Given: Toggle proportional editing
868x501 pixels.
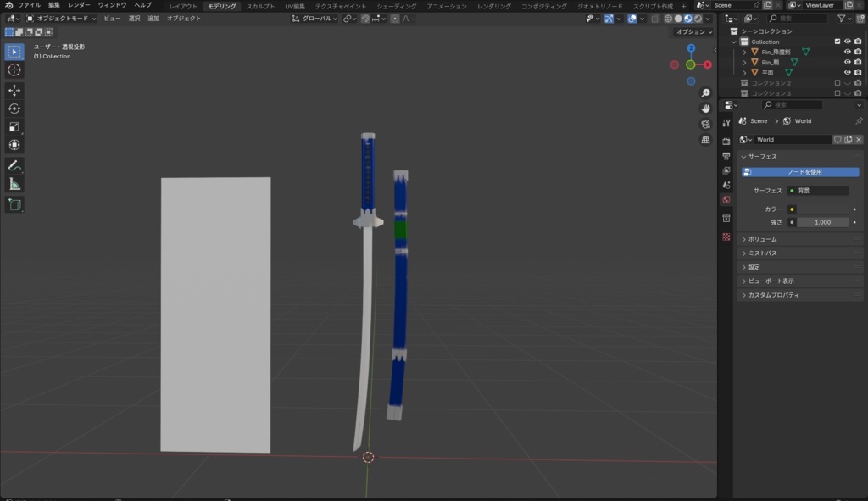Looking at the screenshot, I should point(395,19).
